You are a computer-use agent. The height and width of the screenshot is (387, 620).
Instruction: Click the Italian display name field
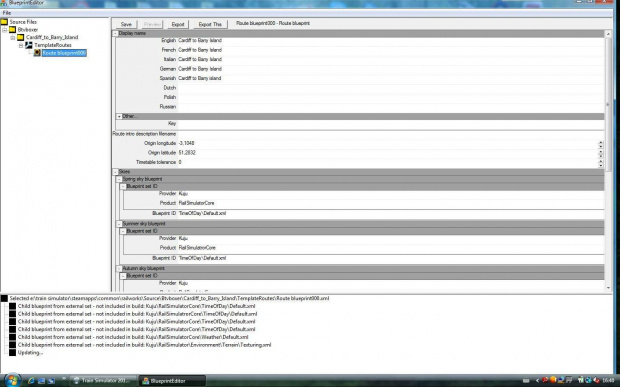(x=391, y=59)
